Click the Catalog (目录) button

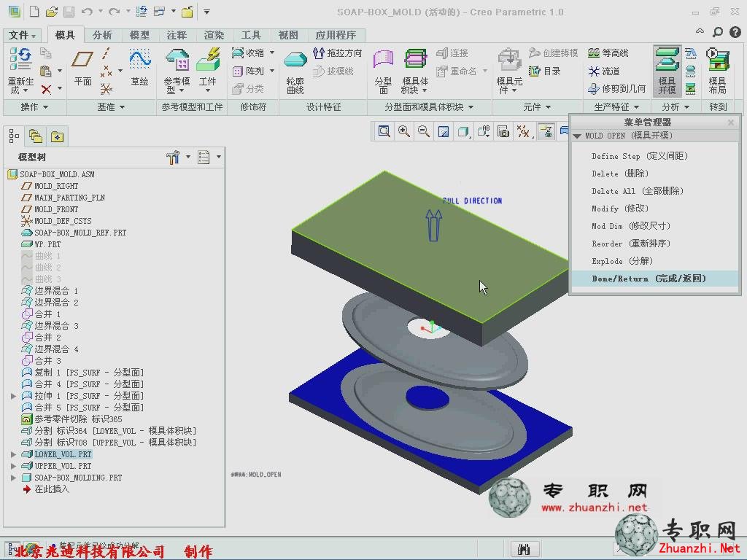point(544,71)
